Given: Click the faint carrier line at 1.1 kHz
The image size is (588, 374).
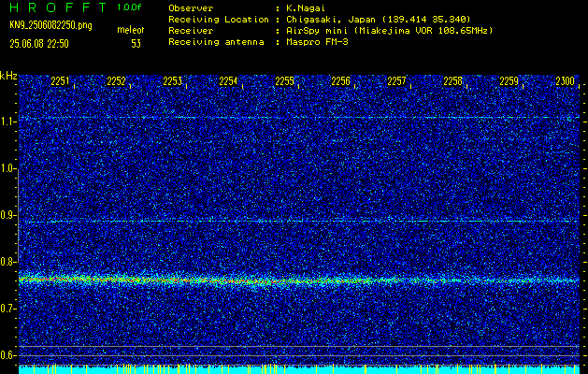Looking at the screenshot, I should [x=299, y=118].
